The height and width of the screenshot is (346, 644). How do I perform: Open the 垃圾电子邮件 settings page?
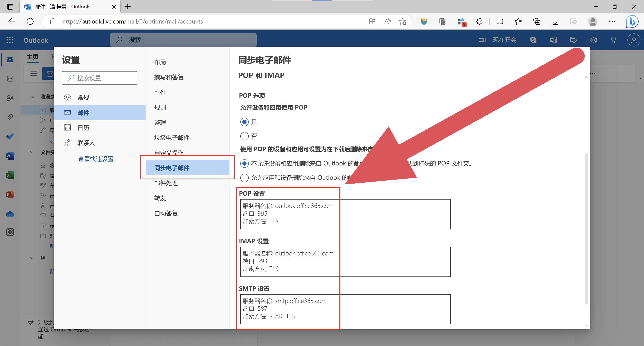[172, 138]
